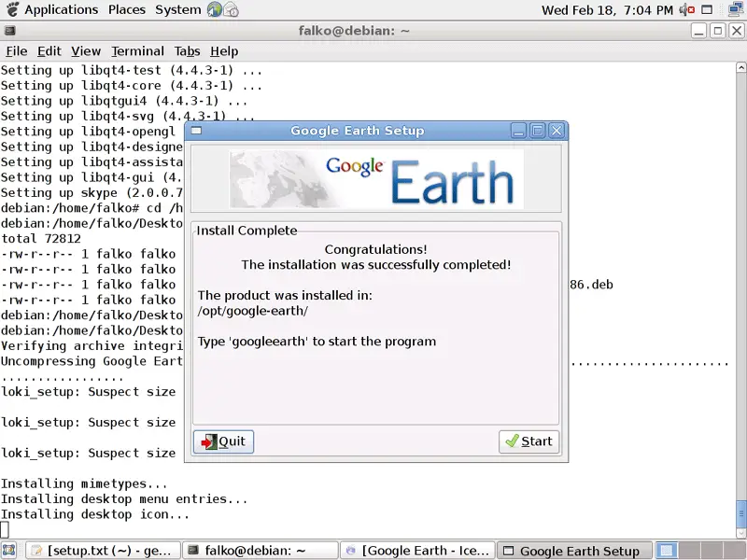Click 'Setting up libqt4-test (4.4.3-1)' terminal line
The height and width of the screenshot is (560, 747).
[132, 71]
